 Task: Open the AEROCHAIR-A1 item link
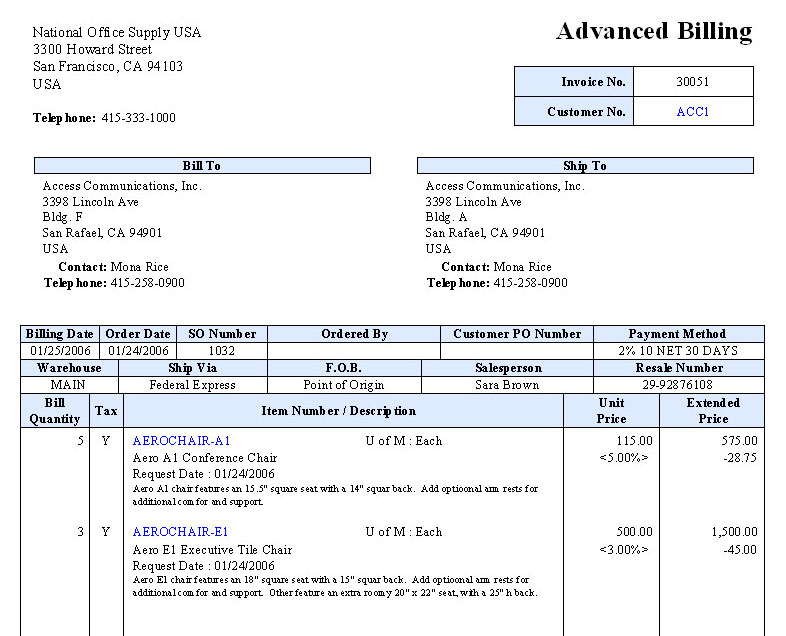[x=181, y=441]
